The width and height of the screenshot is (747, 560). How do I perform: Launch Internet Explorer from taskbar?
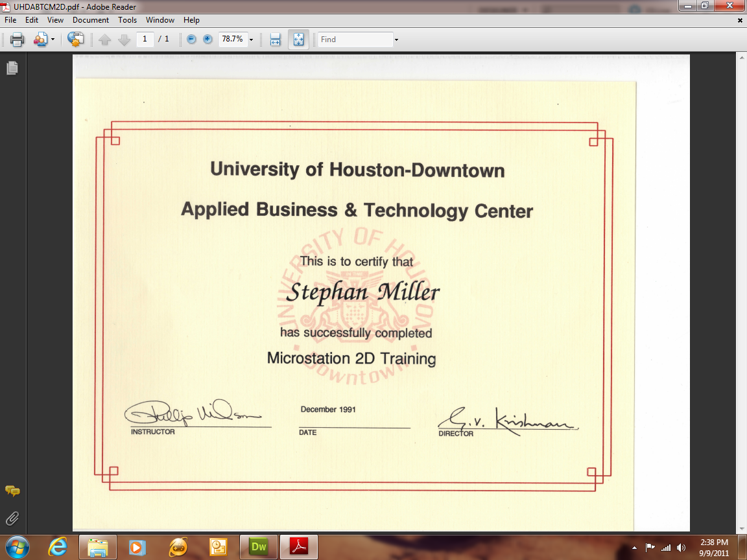(58, 547)
